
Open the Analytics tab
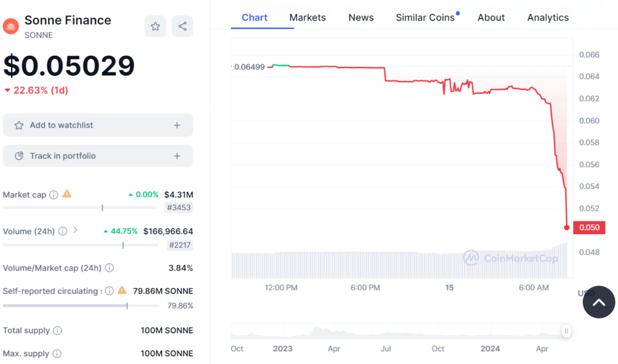click(548, 18)
